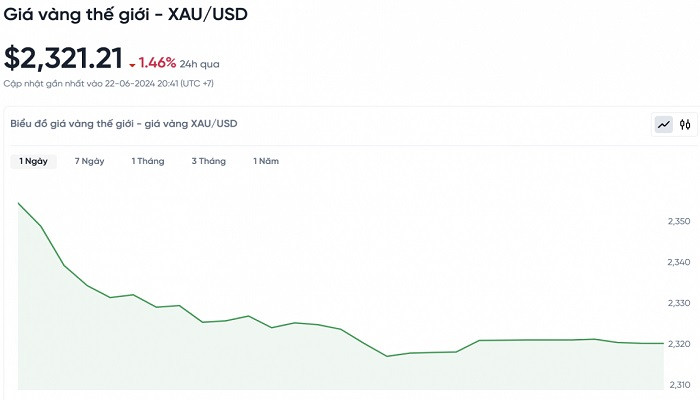Image resolution: width=700 pixels, height=400 pixels.
Task: Click the 2,340 y-axis label
Action: tap(678, 262)
